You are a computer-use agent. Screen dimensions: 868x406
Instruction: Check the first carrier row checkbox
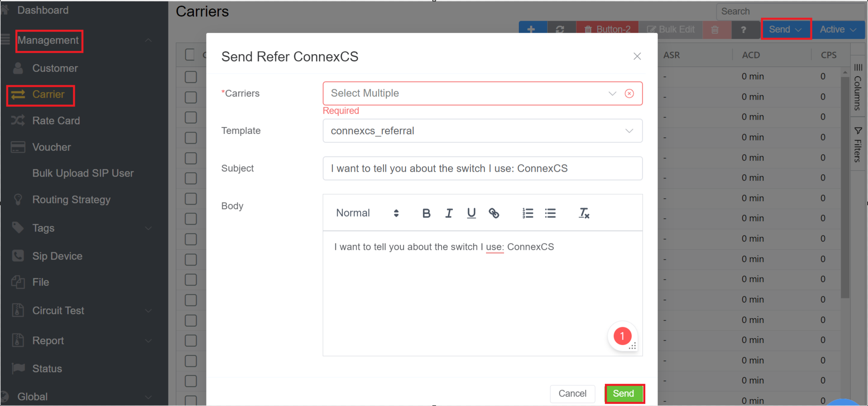tap(191, 77)
